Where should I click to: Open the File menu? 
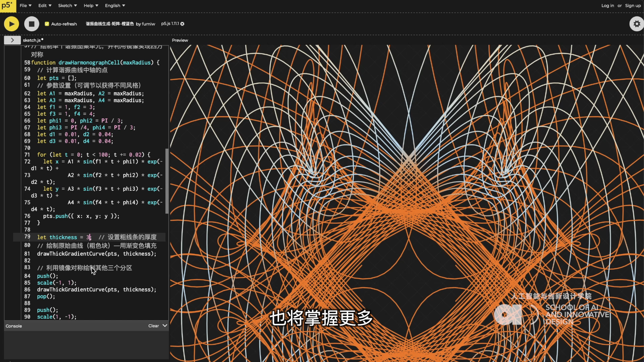pos(25,6)
